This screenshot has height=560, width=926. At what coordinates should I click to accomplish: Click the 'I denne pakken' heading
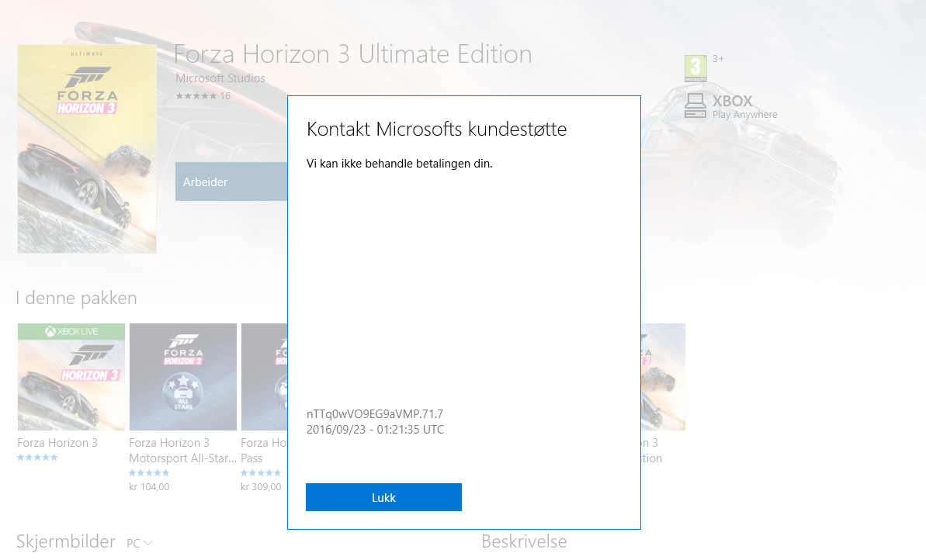click(76, 298)
